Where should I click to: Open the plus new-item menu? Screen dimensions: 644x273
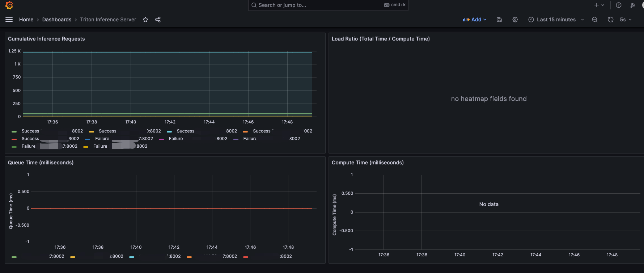tap(599, 5)
